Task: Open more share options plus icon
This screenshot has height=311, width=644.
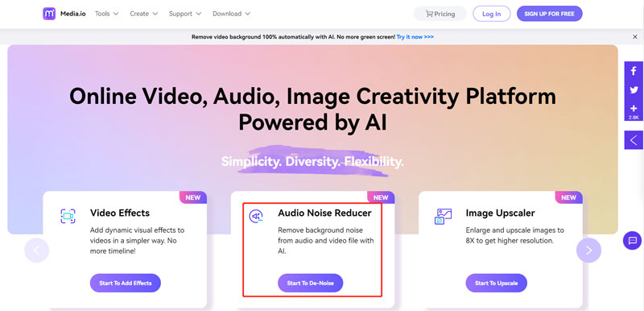Action: tap(634, 108)
